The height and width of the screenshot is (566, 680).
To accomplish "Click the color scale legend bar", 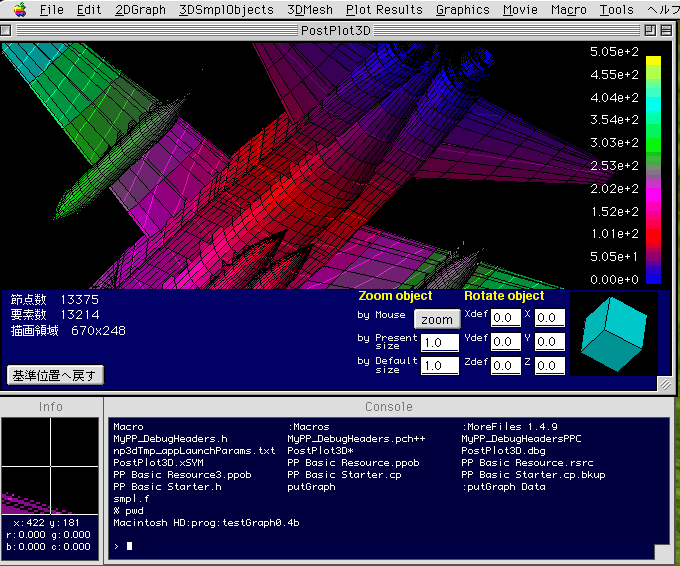I will (x=653, y=170).
